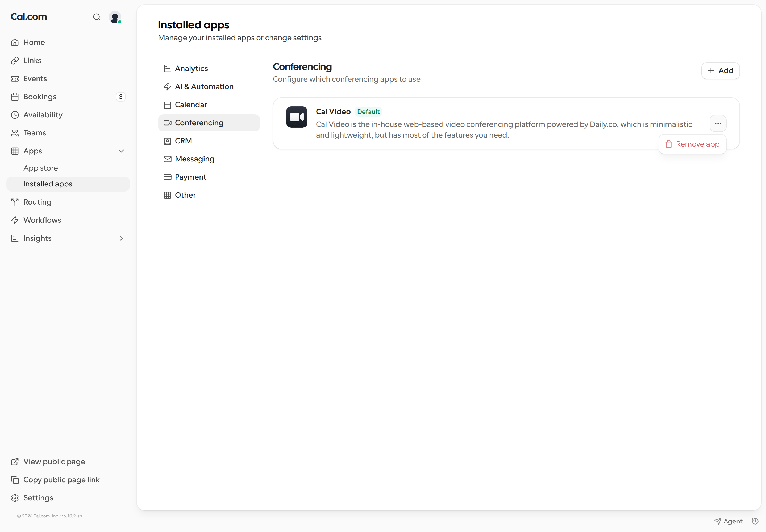Switch to Messaging category

pos(209,159)
